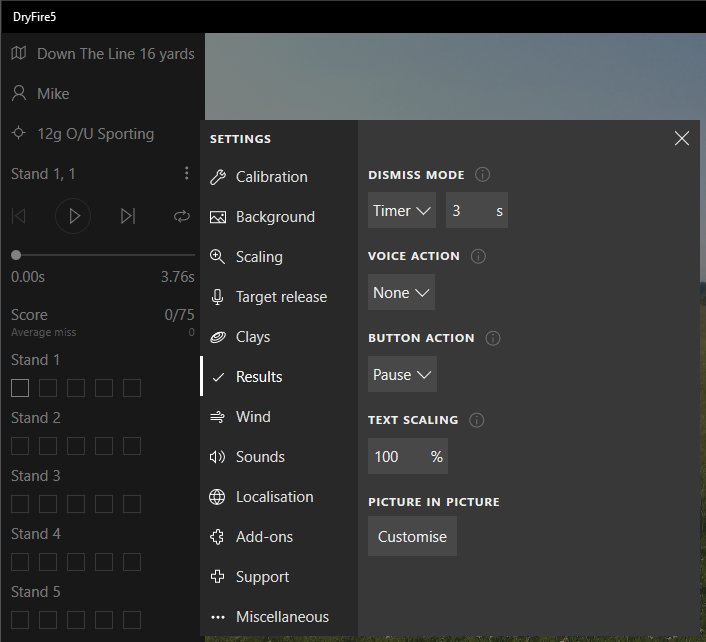
Task: Open the three-dot menu beside Stand 1, 1
Action: pyautogui.click(x=186, y=174)
